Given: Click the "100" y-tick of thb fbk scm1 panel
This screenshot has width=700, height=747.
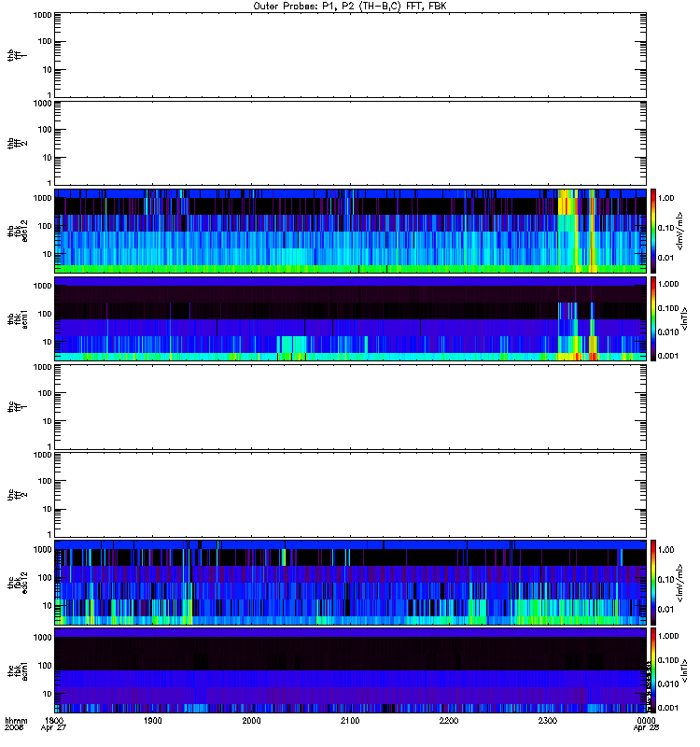Looking at the screenshot, I should [x=45, y=314].
